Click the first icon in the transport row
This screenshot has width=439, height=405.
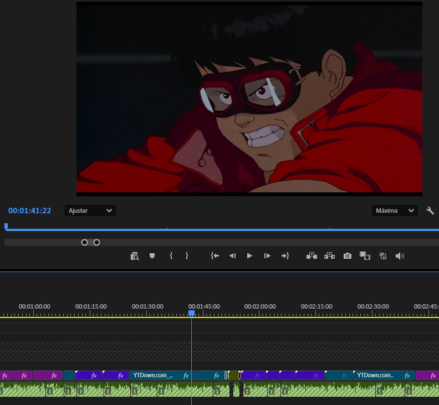coord(134,256)
